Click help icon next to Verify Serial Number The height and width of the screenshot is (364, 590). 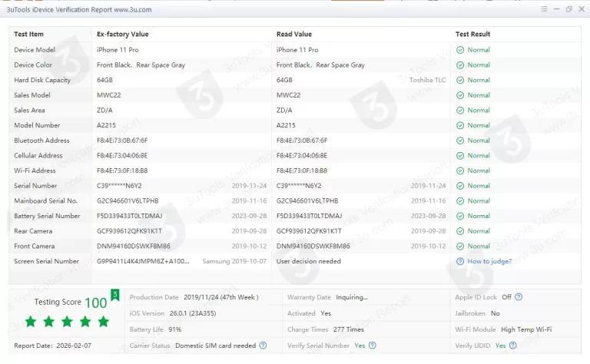tap(373, 346)
